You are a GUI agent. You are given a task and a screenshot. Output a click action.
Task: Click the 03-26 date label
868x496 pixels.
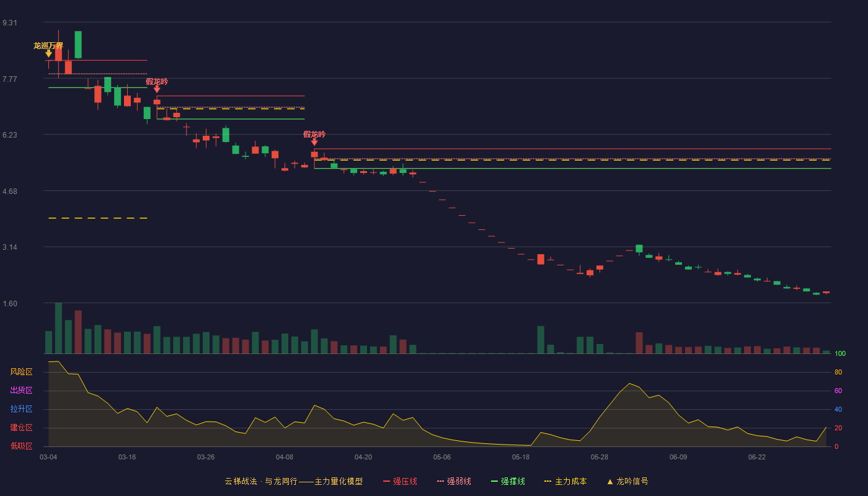[x=206, y=457]
